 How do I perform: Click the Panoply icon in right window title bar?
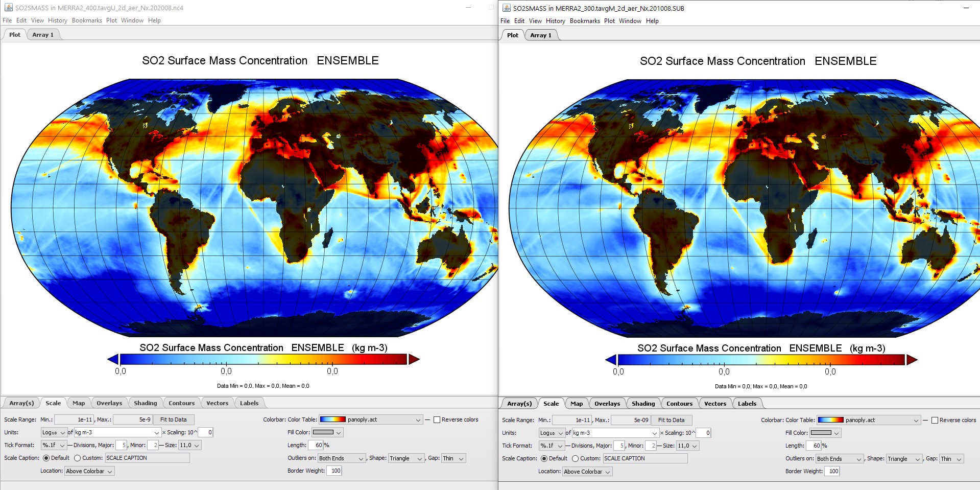pyautogui.click(x=507, y=8)
